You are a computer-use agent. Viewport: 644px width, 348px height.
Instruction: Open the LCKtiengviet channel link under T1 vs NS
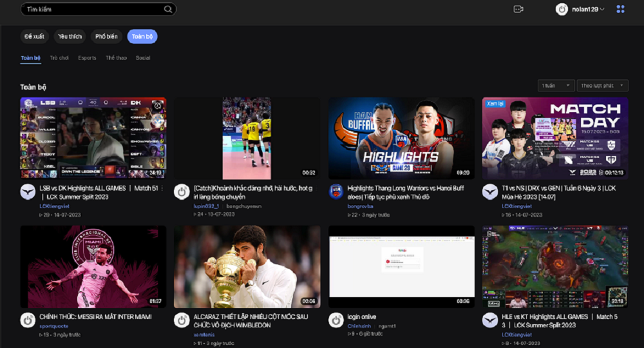click(x=516, y=206)
